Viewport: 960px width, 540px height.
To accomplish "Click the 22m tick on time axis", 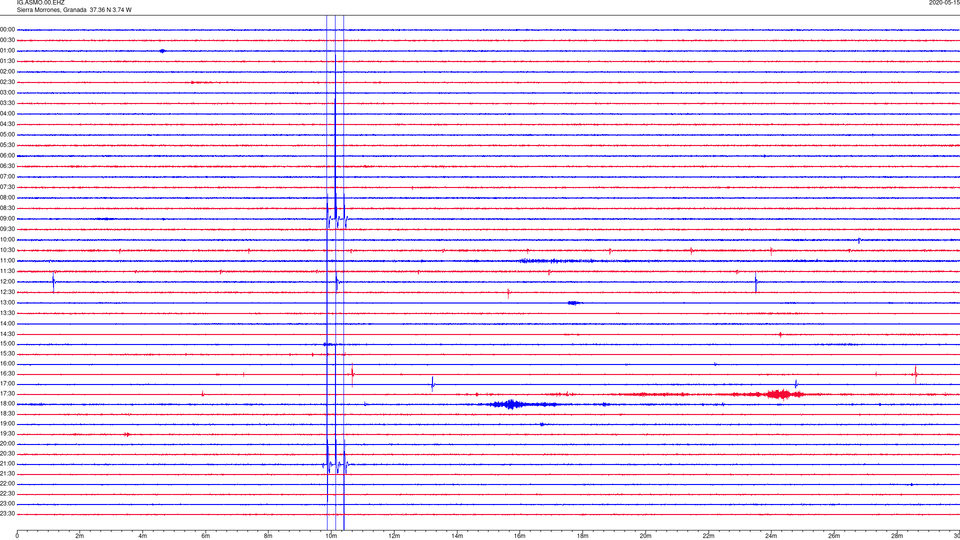I will coord(708,536).
